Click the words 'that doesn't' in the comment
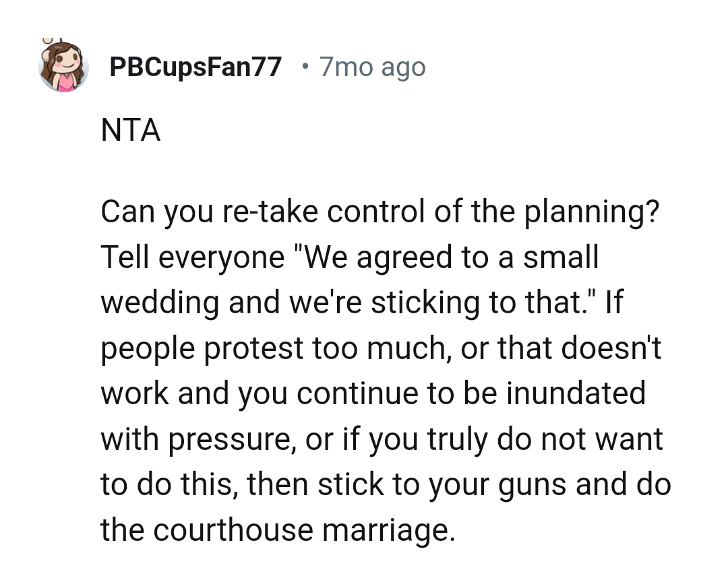Viewport: 728px width, 578px height. [579, 348]
